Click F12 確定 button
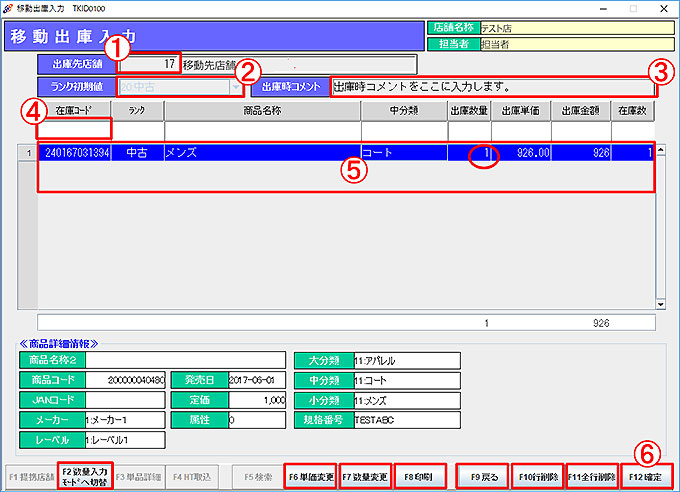The image size is (680, 492). coord(646,477)
